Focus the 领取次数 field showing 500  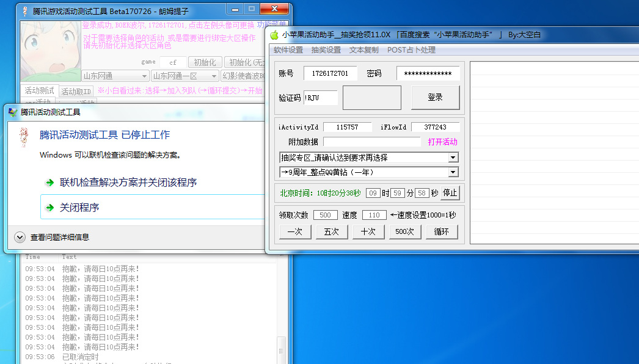coord(325,215)
